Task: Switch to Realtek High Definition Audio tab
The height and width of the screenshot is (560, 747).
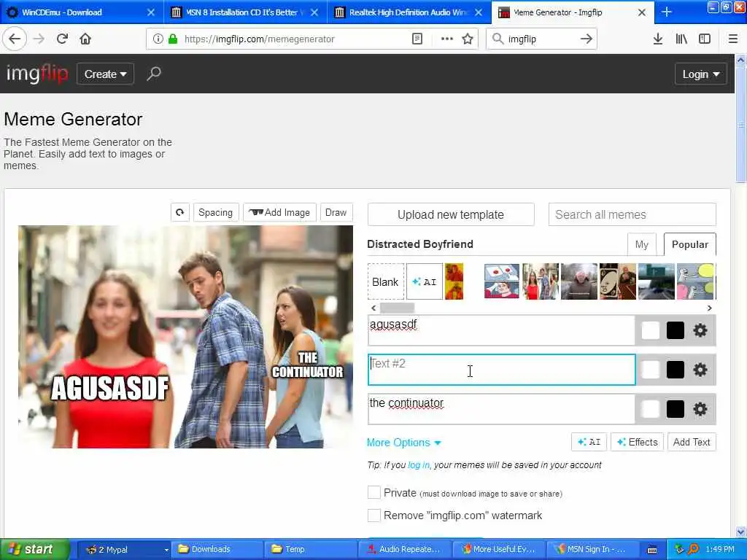Action: [x=409, y=12]
